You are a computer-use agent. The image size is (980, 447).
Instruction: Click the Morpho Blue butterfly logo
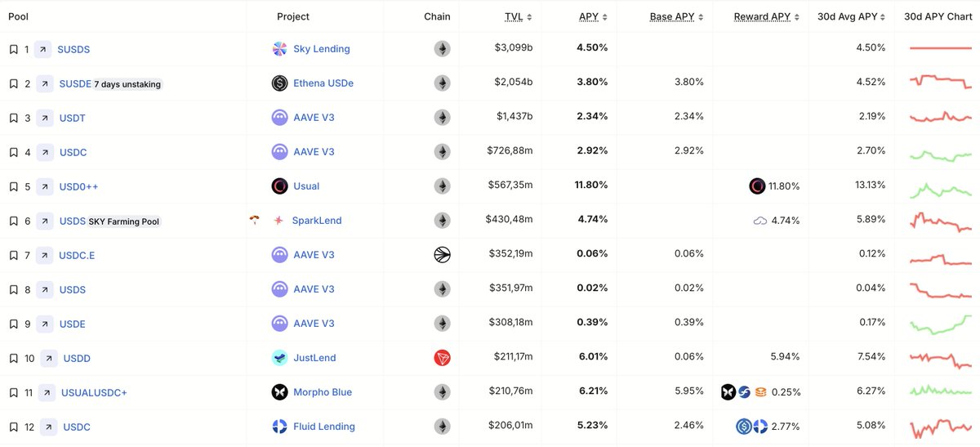pyautogui.click(x=279, y=392)
